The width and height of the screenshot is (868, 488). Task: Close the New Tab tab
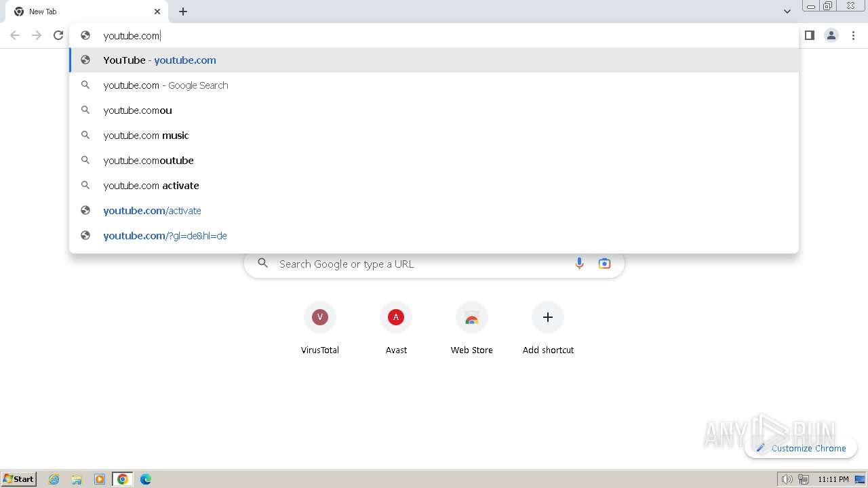(x=157, y=12)
